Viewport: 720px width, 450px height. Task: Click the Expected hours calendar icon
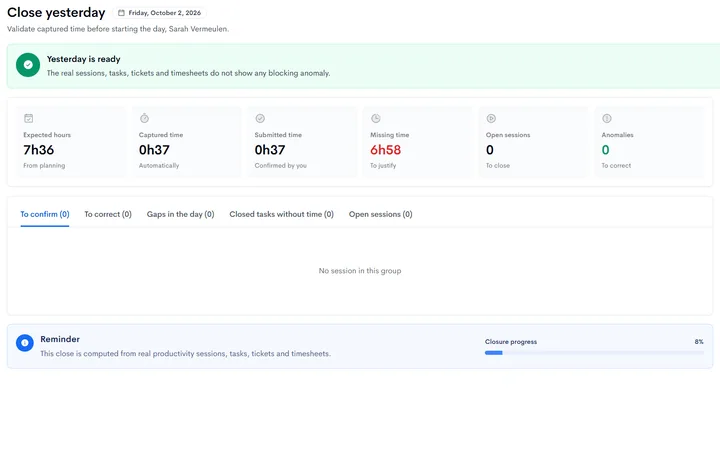[x=28, y=118]
